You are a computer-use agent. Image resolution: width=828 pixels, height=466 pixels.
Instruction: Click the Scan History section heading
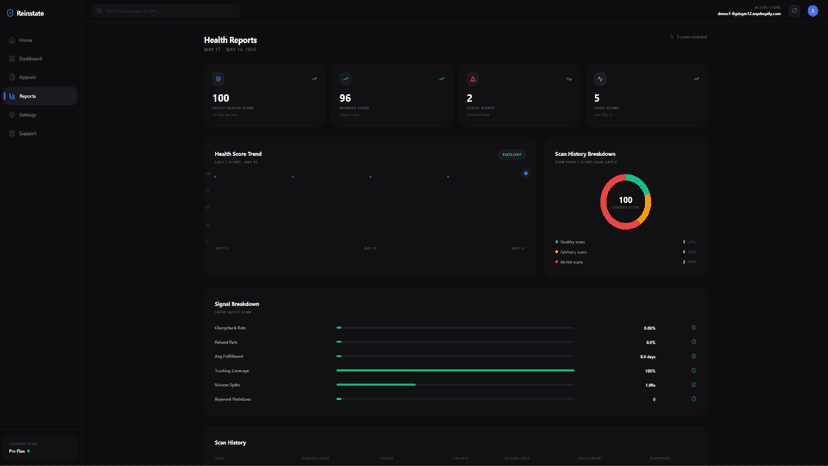tap(230, 443)
